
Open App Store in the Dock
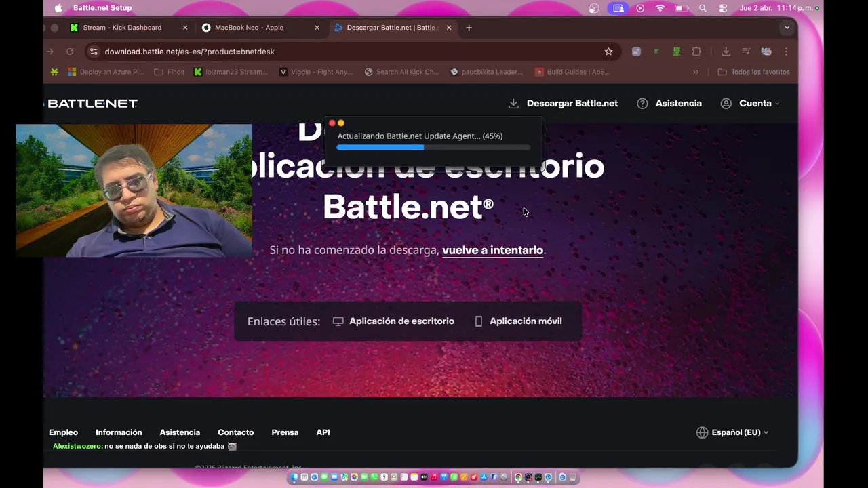(x=484, y=477)
